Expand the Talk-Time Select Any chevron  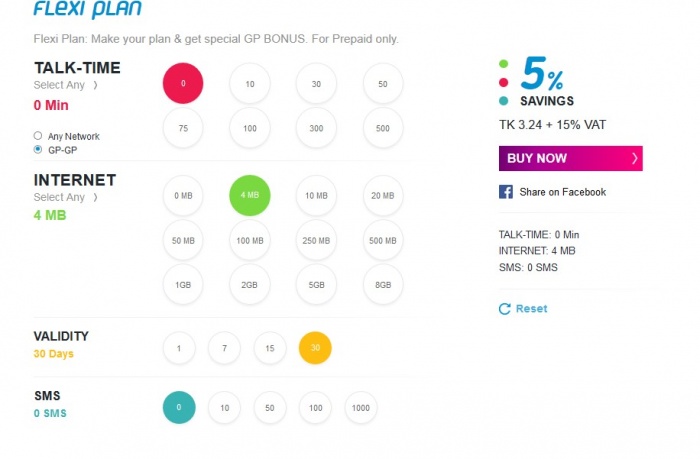[x=96, y=86]
